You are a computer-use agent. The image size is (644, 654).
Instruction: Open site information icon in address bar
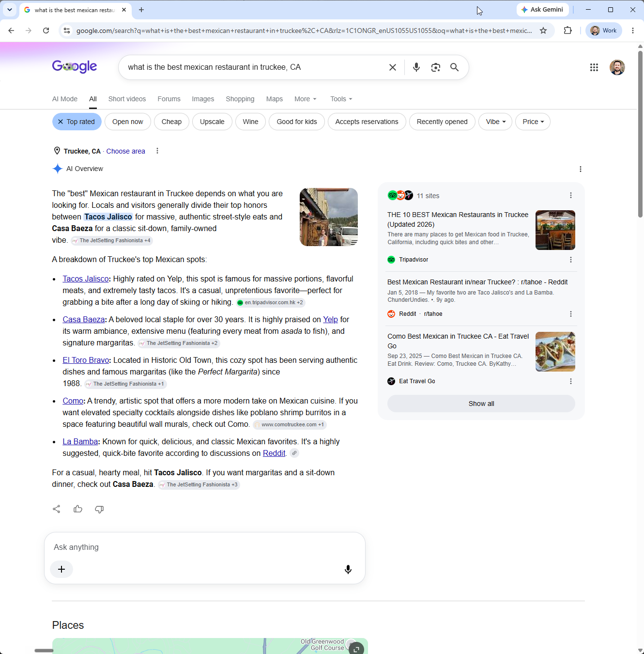(x=67, y=31)
